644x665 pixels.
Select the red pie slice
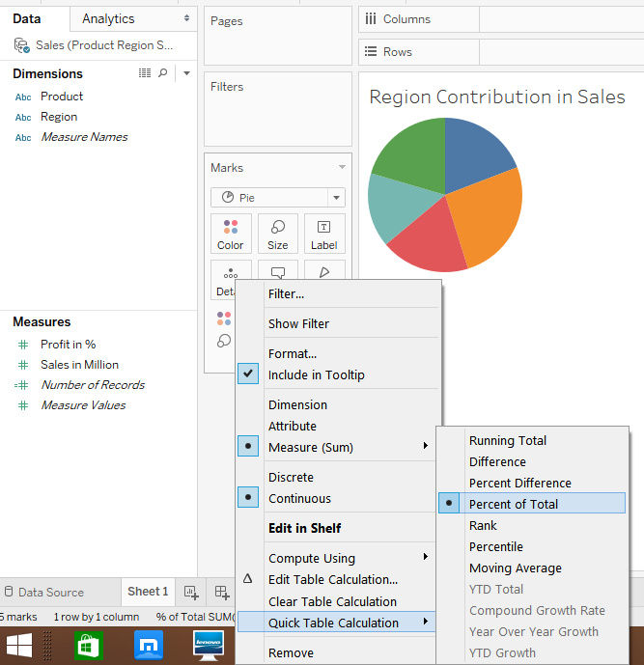(x=431, y=241)
